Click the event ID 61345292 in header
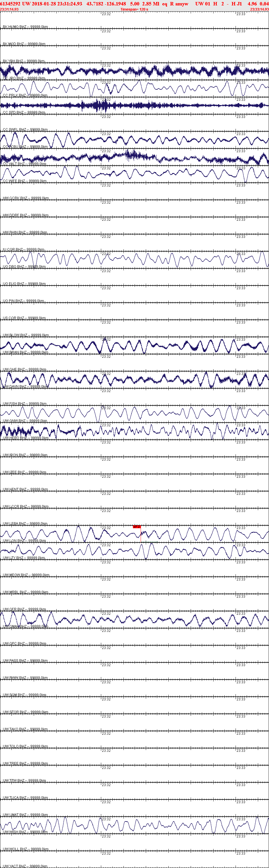269x868 pixels. click(x=11, y=4)
